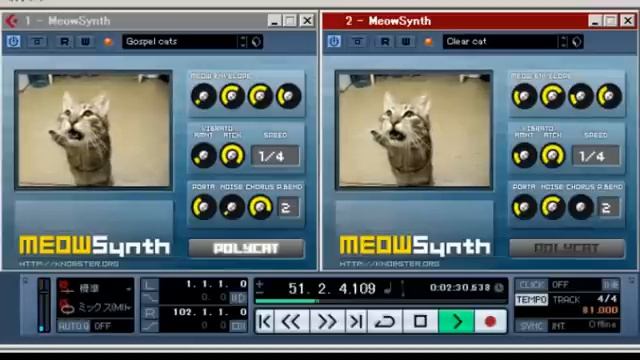
Task: Open the knobster.org link in MeowSynth 1
Action: 69,264
